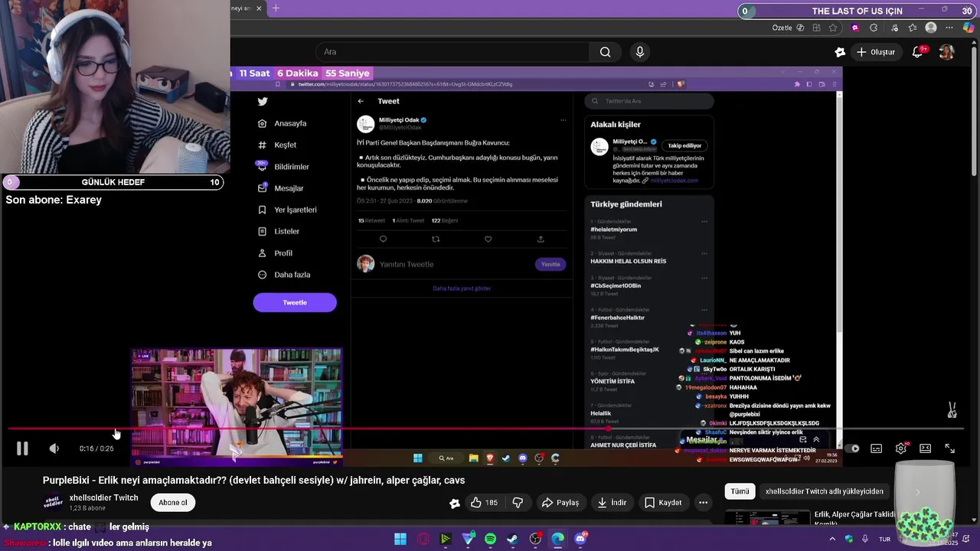Focus the YouTube Ara search box

click(x=452, y=52)
